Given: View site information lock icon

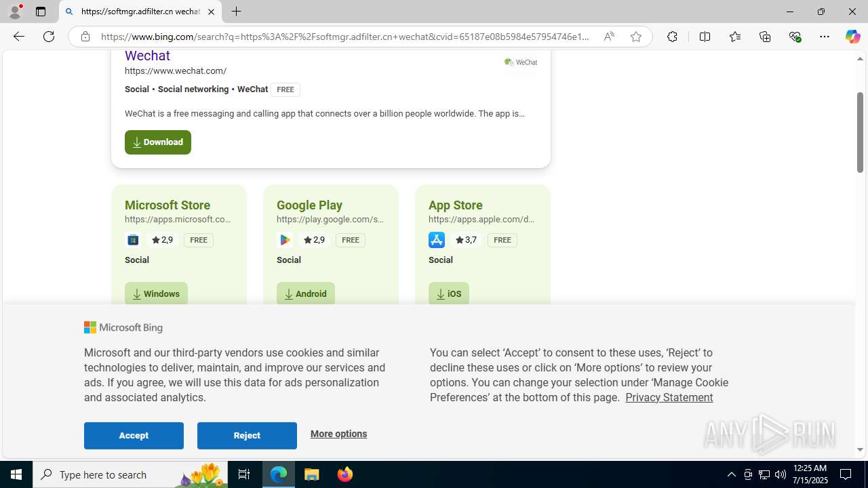Looking at the screenshot, I should (85, 37).
